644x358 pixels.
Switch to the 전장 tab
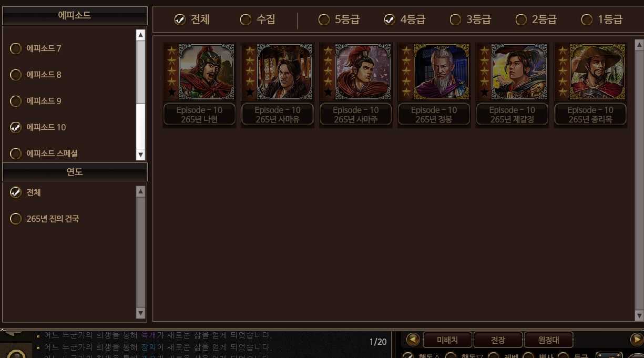498,340
